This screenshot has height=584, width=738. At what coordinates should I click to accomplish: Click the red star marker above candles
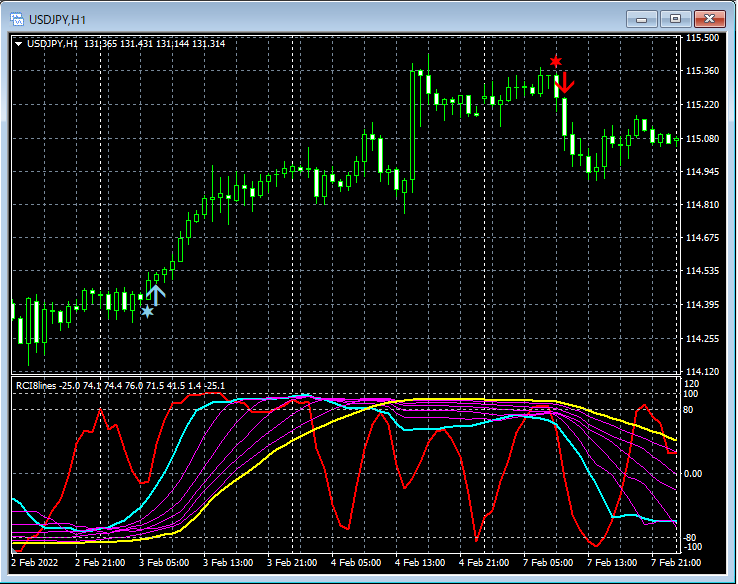click(556, 62)
